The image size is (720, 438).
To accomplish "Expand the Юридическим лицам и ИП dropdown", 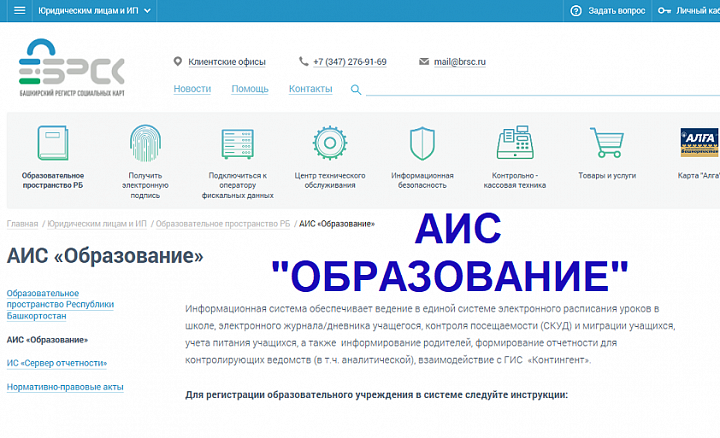I will tap(94, 10).
